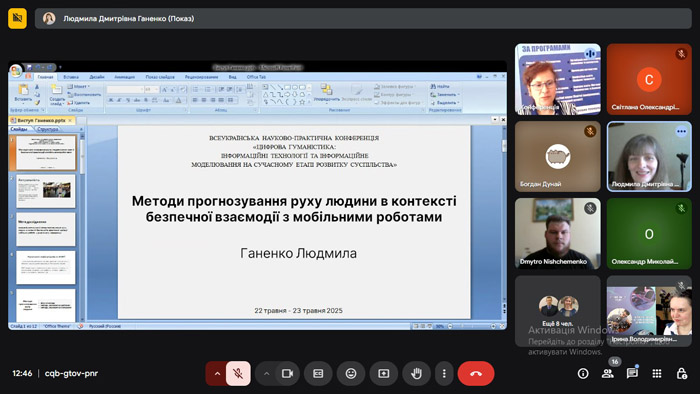Click Удалить delete slide icon
Image resolution: width=700 pixels, height=394 pixels.
coord(79,103)
